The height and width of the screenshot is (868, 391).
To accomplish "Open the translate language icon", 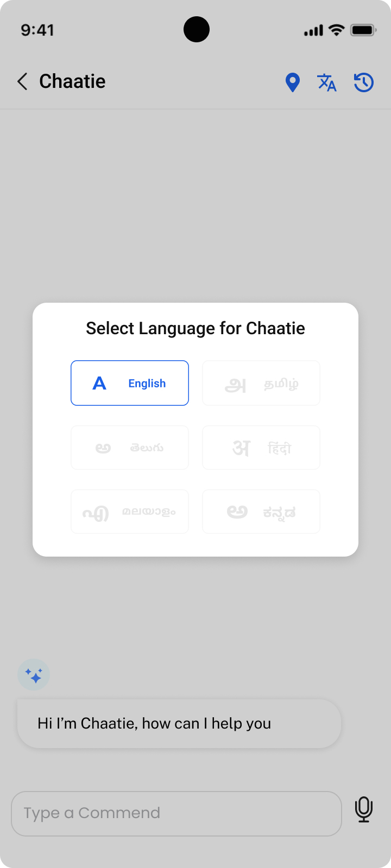I will tap(327, 82).
